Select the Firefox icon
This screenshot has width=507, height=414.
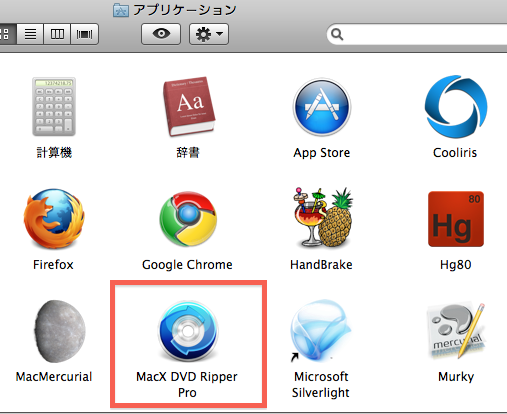click(x=54, y=219)
